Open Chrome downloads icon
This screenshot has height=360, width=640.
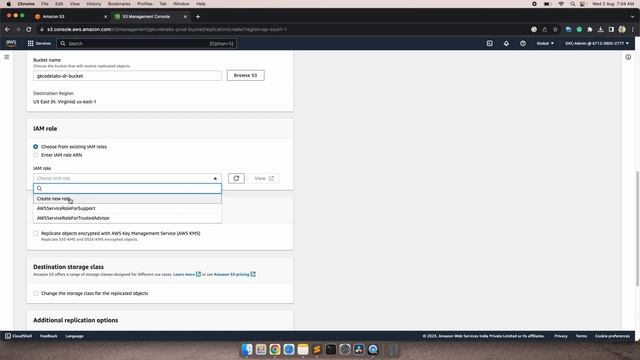coord(600,29)
